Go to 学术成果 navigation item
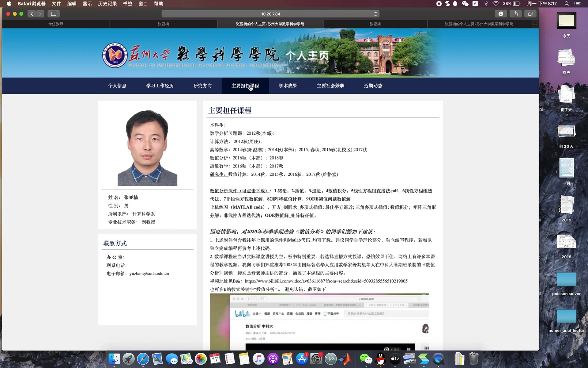 [x=288, y=86]
